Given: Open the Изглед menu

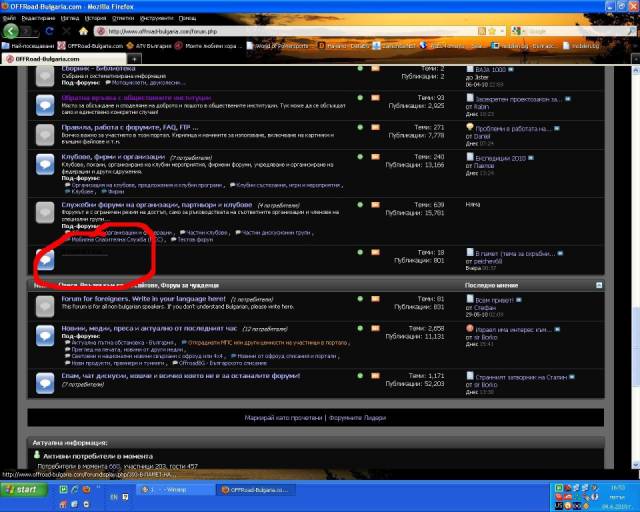Looking at the screenshot, I should [x=70, y=18].
